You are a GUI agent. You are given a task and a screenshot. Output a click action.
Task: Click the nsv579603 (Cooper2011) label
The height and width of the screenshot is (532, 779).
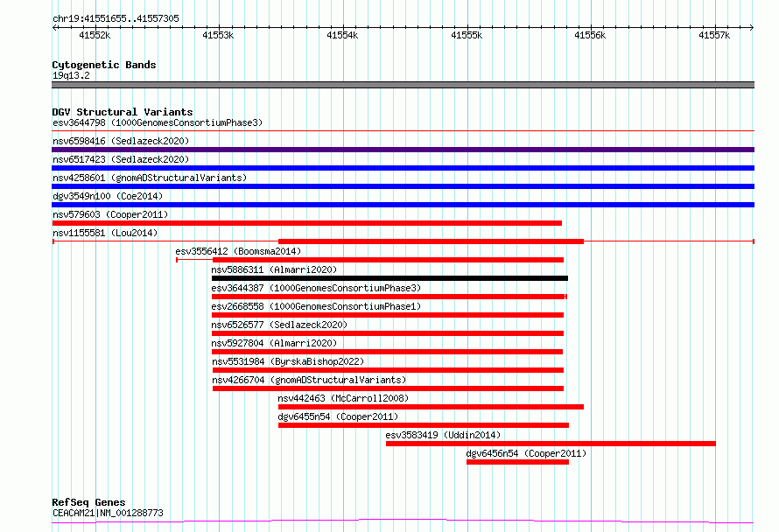pyautogui.click(x=110, y=214)
